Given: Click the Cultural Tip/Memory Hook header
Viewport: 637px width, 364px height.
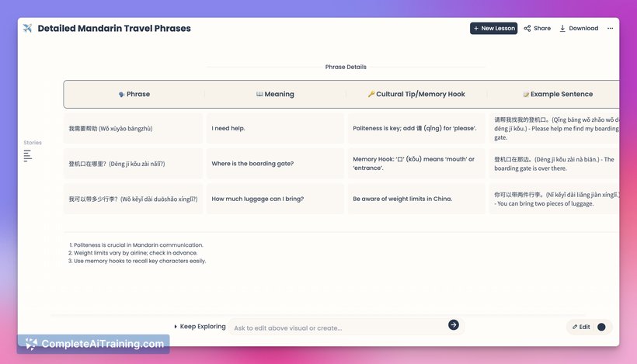Looking at the screenshot, I should (416, 94).
